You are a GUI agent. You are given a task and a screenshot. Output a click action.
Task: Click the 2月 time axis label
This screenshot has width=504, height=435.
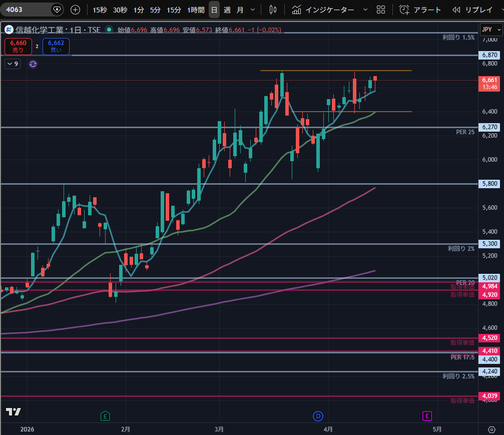pyautogui.click(x=126, y=429)
